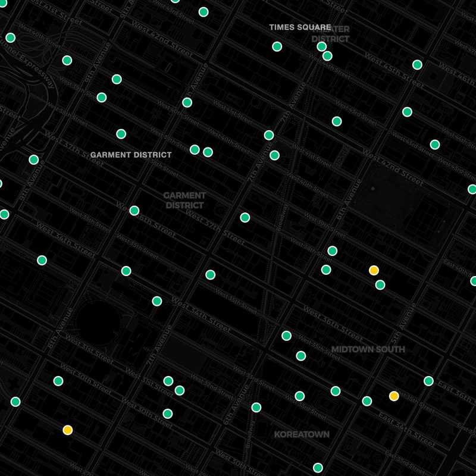
Task: Click the Midtown South map label
Action: [x=368, y=349]
